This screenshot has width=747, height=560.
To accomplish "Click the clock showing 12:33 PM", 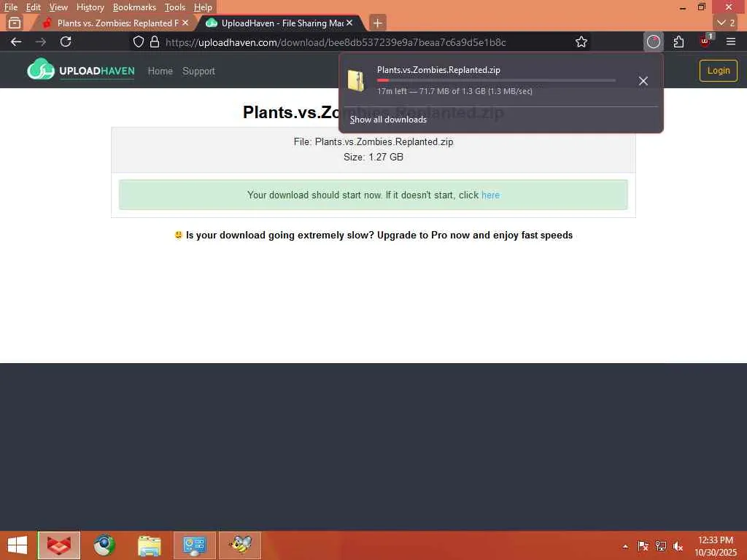I will tap(715, 545).
